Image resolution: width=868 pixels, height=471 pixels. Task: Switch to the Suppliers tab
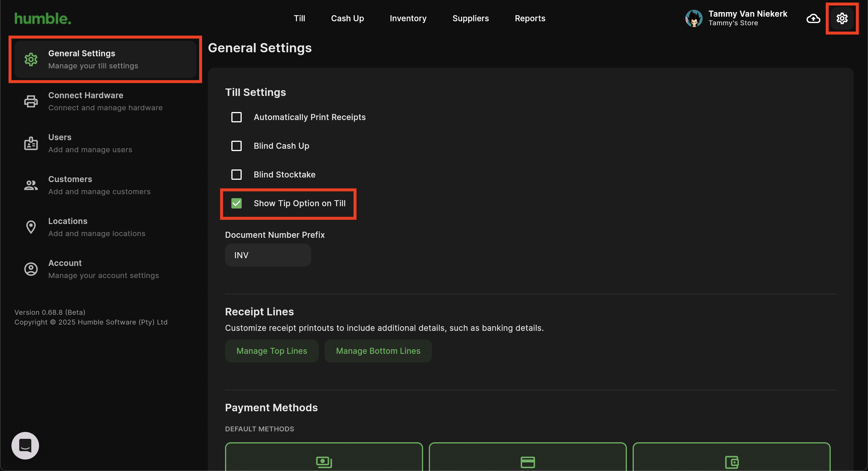[x=470, y=18]
